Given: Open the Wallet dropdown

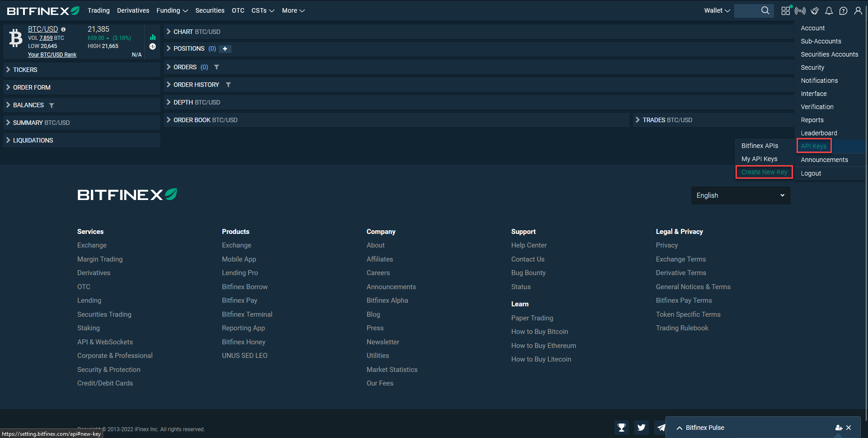Looking at the screenshot, I should pos(717,10).
